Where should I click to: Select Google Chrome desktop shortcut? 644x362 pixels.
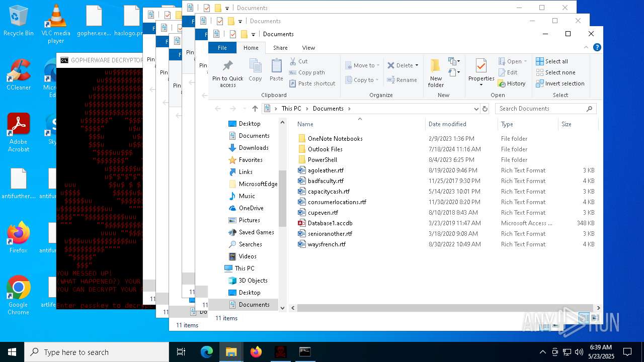[18, 296]
